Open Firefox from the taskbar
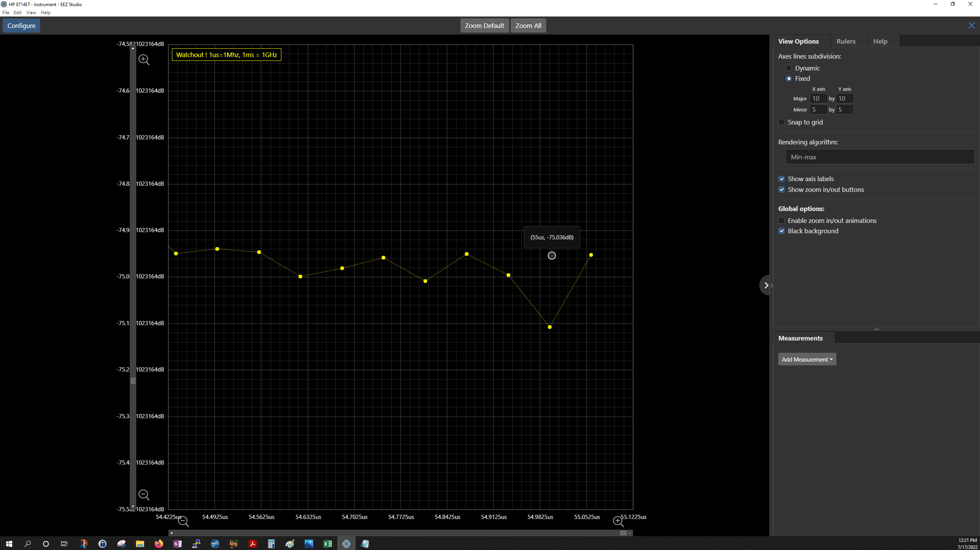Screen dimensions: 980x550 158,543
